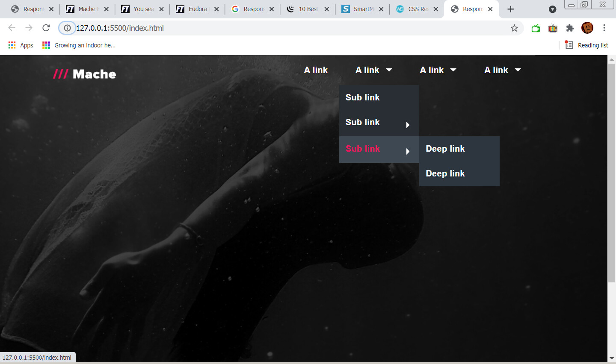Click the first A link without arrow

316,70
